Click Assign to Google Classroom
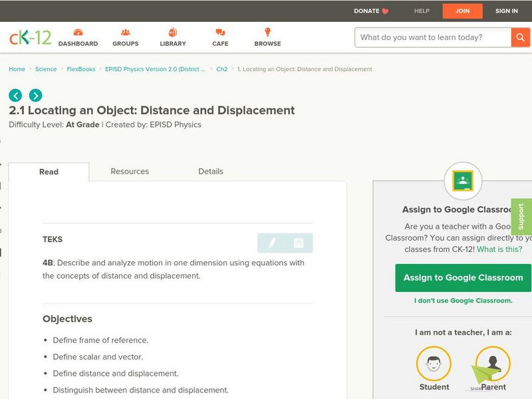This screenshot has height=399, width=532. [x=464, y=277]
